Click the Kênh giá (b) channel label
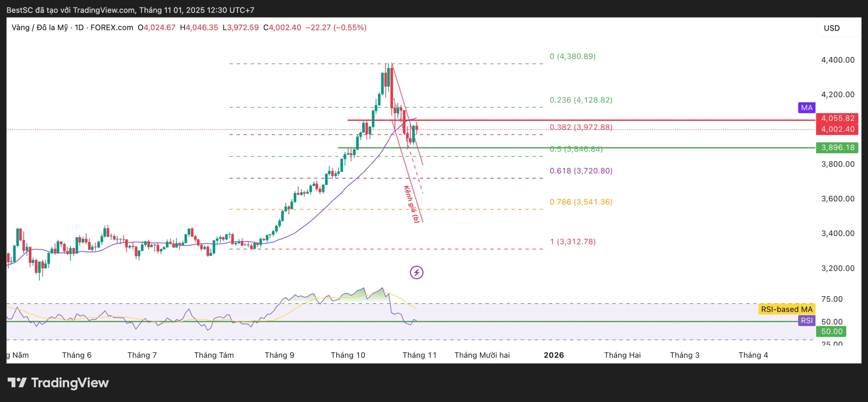The height and width of the screenshot is (402, 868). [412, 204]
